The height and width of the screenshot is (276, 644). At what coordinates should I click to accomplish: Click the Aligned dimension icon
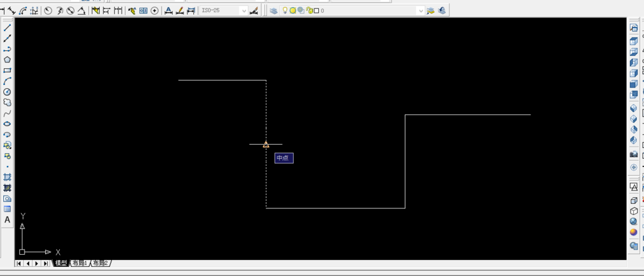pos(12,11)
